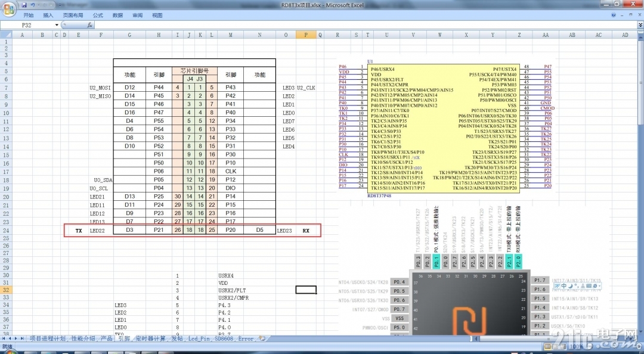Select the 引脚 sheet tab

(x=124, y=339)
